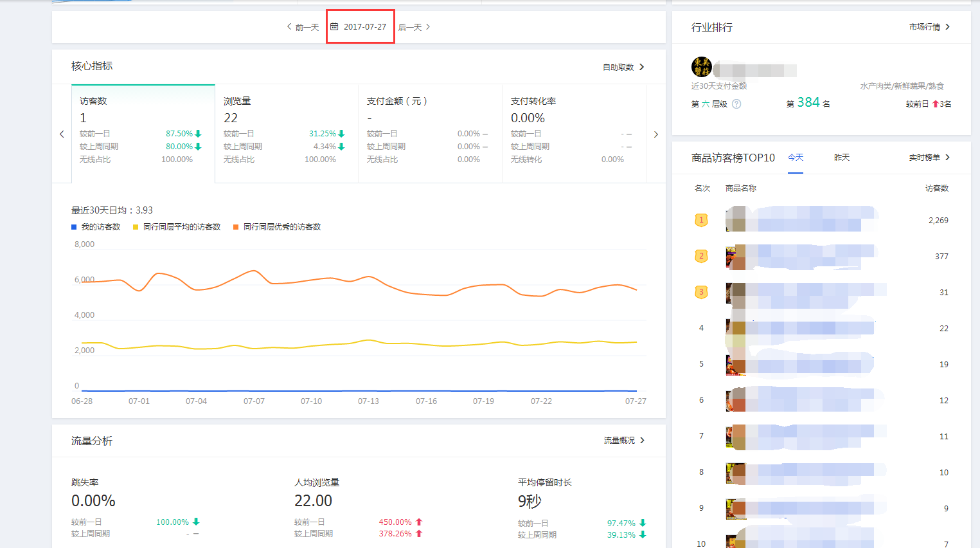The image size is (980, 548).
Task: Toggle 我的访客数 legend series
Action: (x=96, y=227)
